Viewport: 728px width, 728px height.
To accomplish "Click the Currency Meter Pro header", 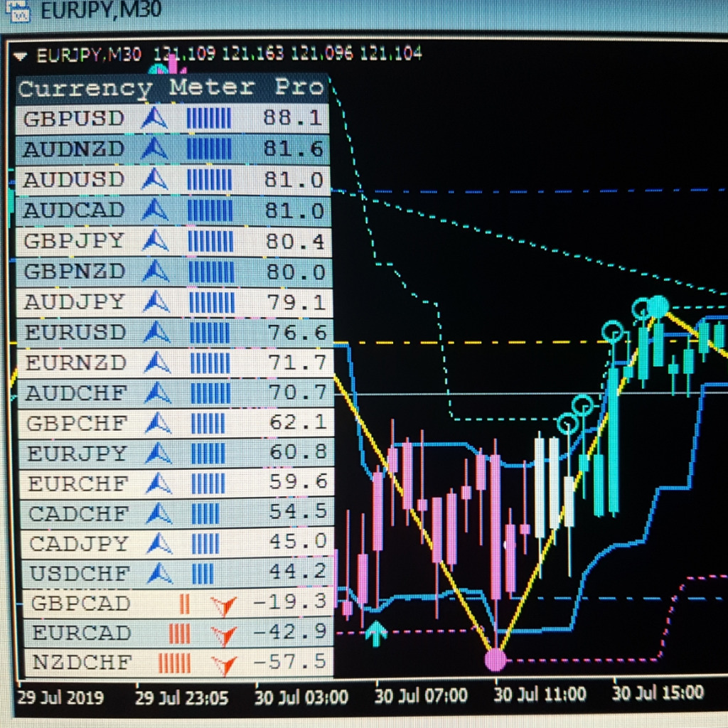I will [x=171, y=88].
